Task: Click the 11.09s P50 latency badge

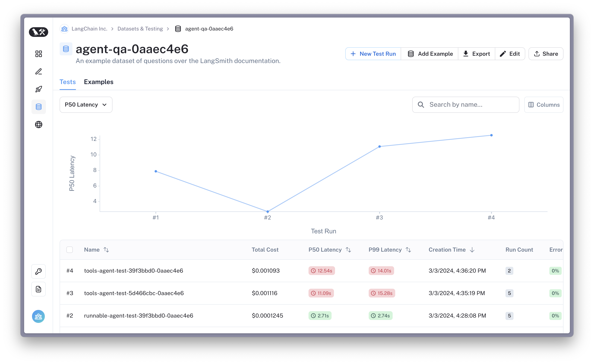Action: (321, 293)
